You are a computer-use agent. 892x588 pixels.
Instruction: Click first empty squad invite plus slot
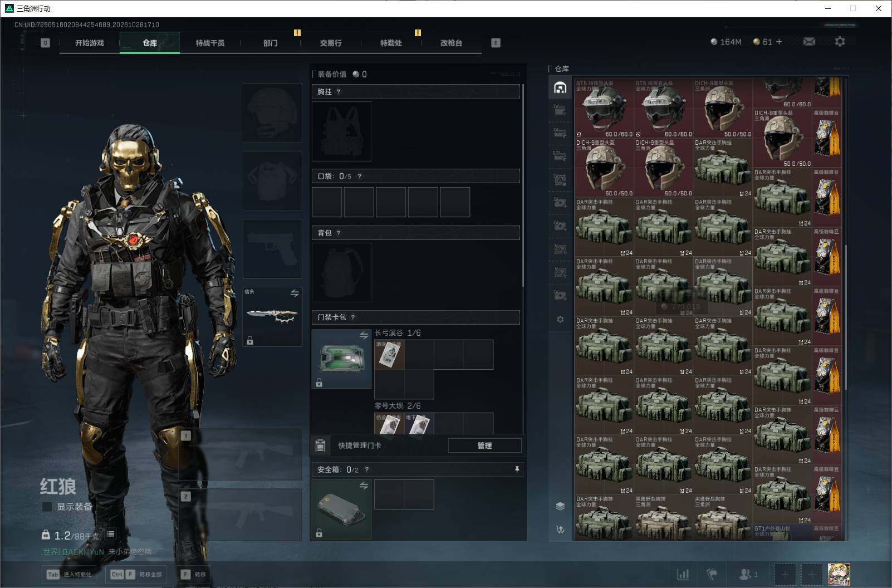[x=785, y=574]
